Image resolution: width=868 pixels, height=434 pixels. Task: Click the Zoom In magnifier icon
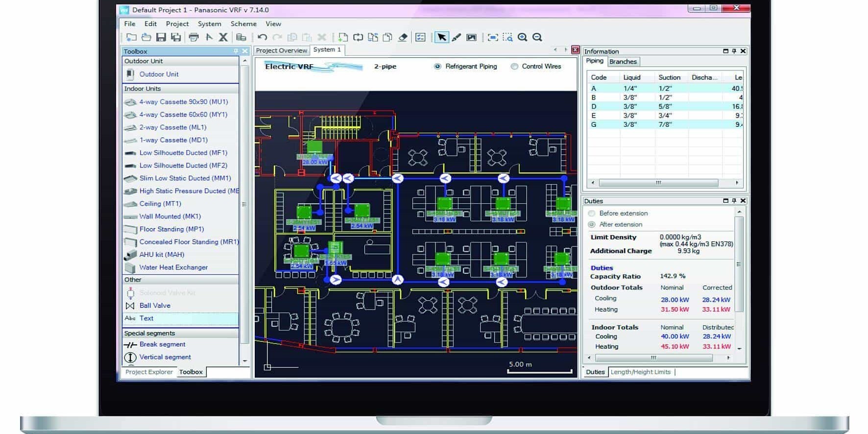click(x=523, y=37)
